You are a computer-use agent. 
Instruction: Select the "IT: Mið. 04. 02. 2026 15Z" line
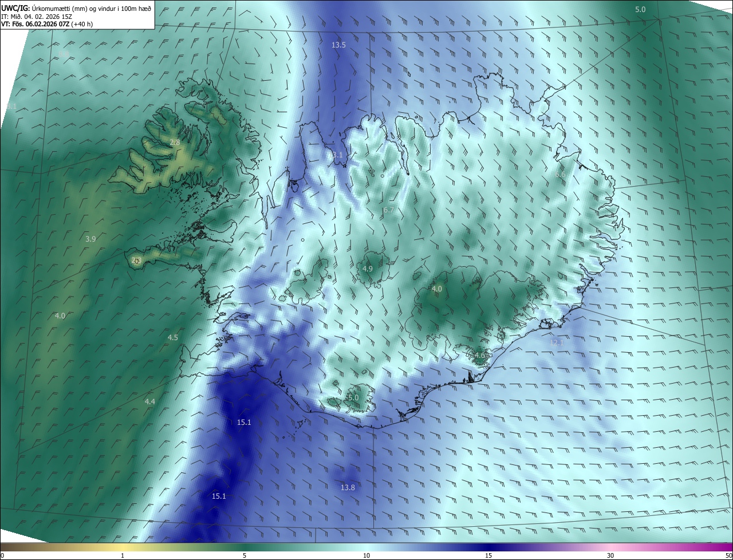point(36,16)
